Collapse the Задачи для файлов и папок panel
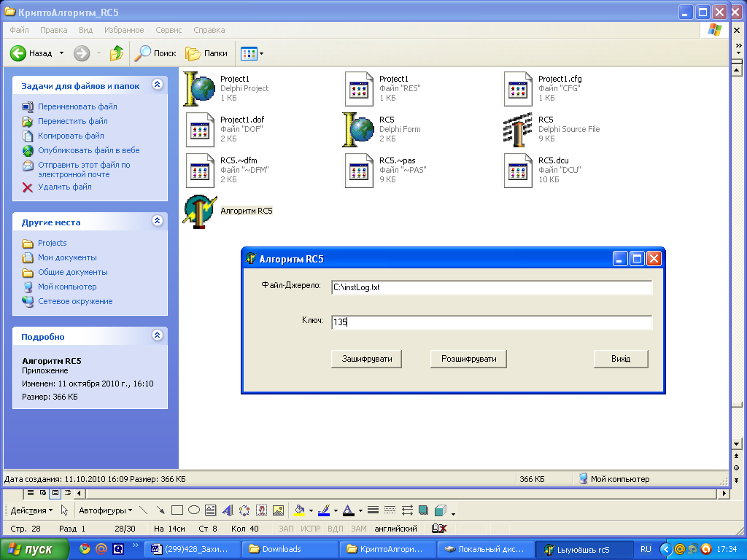The height and width of the screenshot is (560, 747). 157,85
